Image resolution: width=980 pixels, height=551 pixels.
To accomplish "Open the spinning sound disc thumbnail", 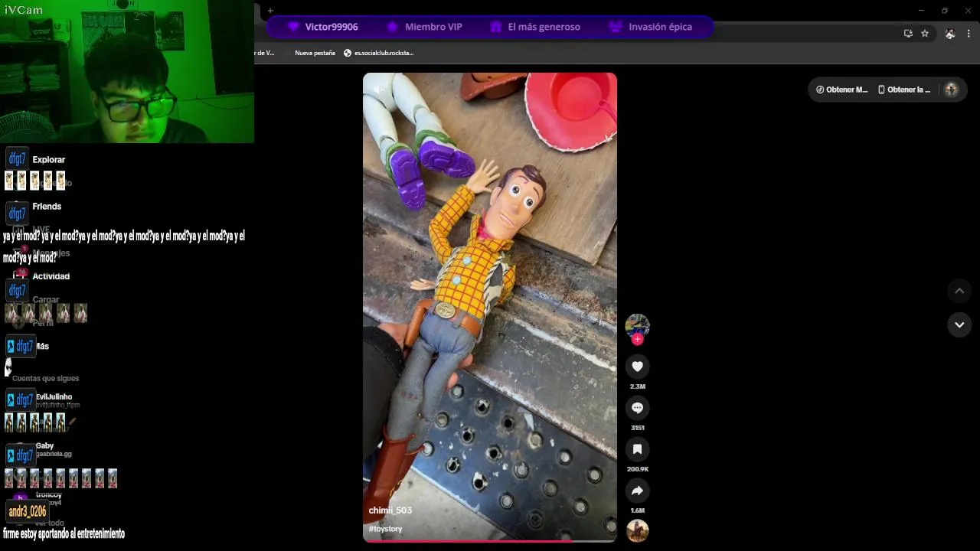I will (637, 530).
